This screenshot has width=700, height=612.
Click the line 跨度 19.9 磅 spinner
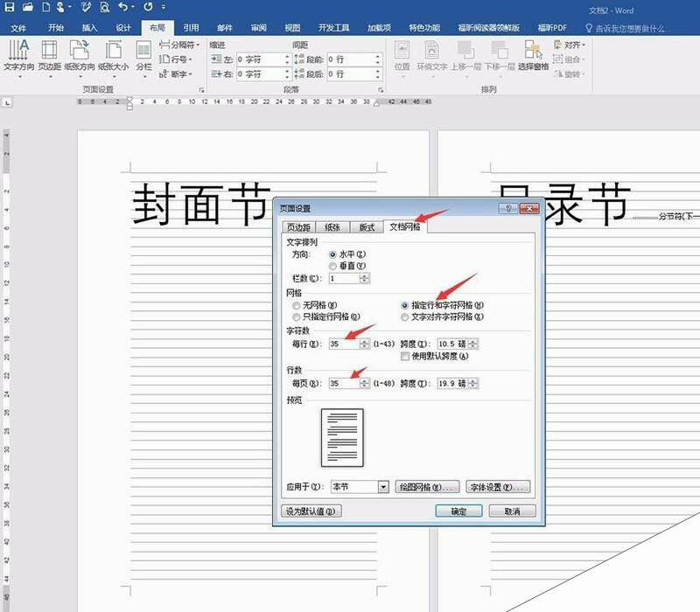click(x=473, y=383)
